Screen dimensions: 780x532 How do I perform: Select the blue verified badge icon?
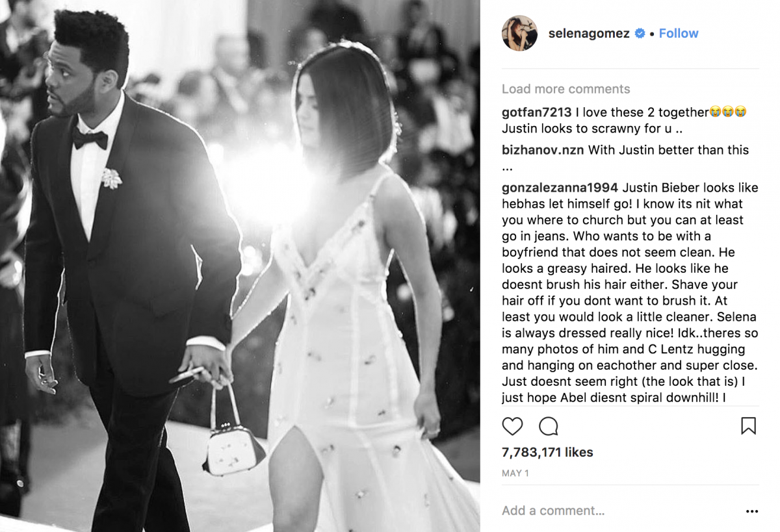tap(640, 33)
